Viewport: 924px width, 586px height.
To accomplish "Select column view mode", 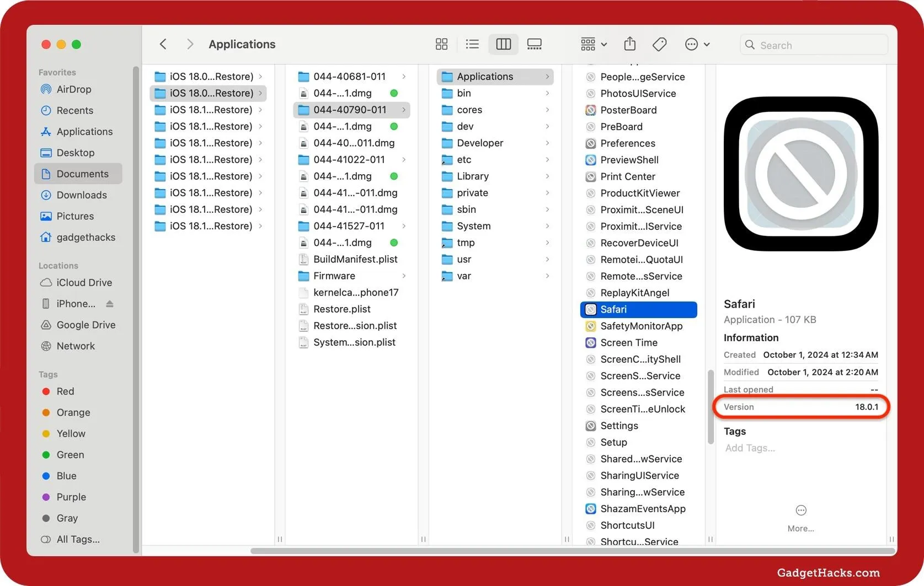I will pos(504,44).
